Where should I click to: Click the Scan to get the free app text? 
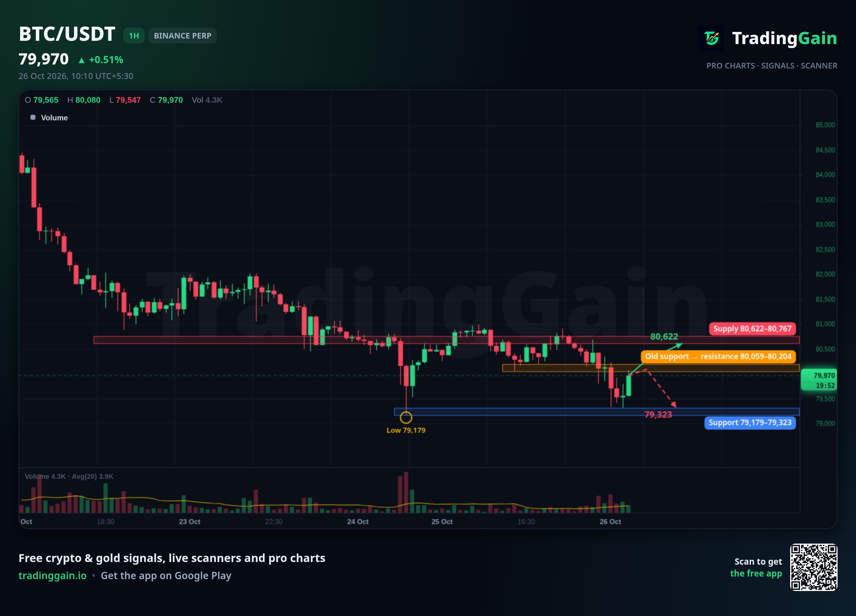[x=756, y=567]
